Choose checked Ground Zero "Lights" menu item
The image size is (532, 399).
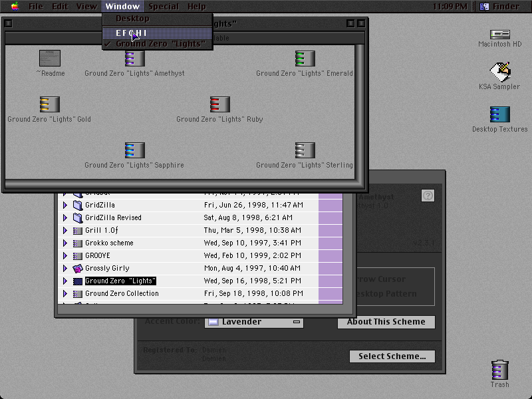pyautogui.click(x=158, y=44)
